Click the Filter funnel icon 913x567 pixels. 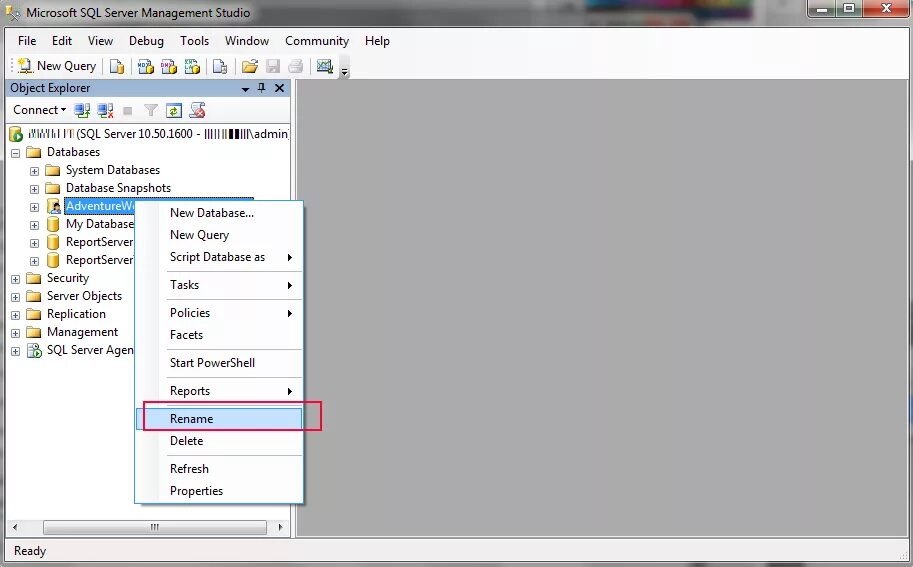[151, 110]
